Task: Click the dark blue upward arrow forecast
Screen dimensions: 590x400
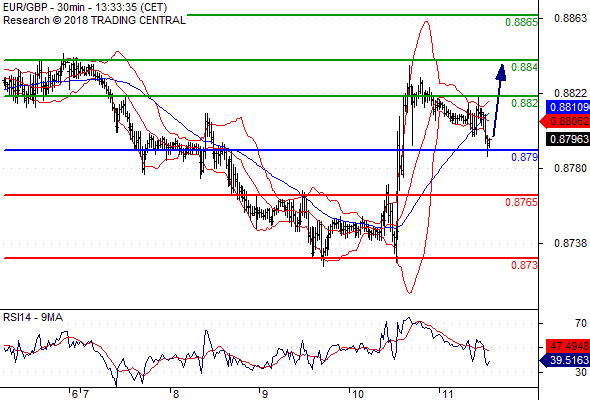Action: click(499, 100)
